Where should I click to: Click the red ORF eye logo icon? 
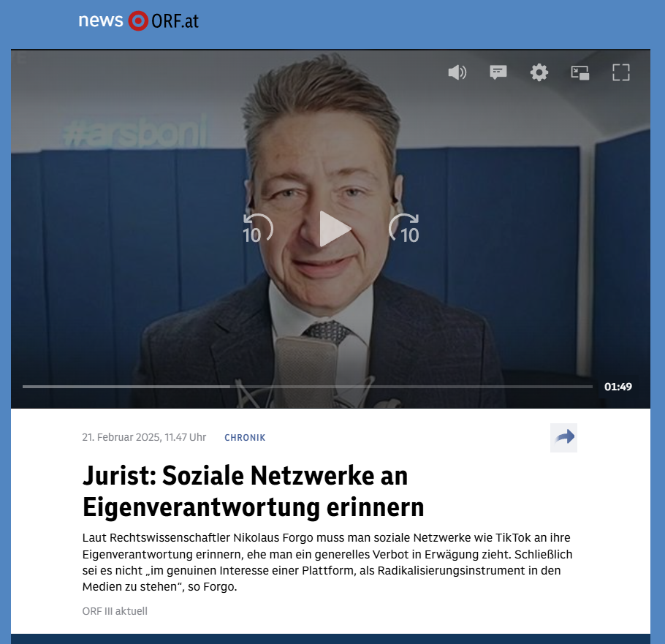tap(137, 21)
